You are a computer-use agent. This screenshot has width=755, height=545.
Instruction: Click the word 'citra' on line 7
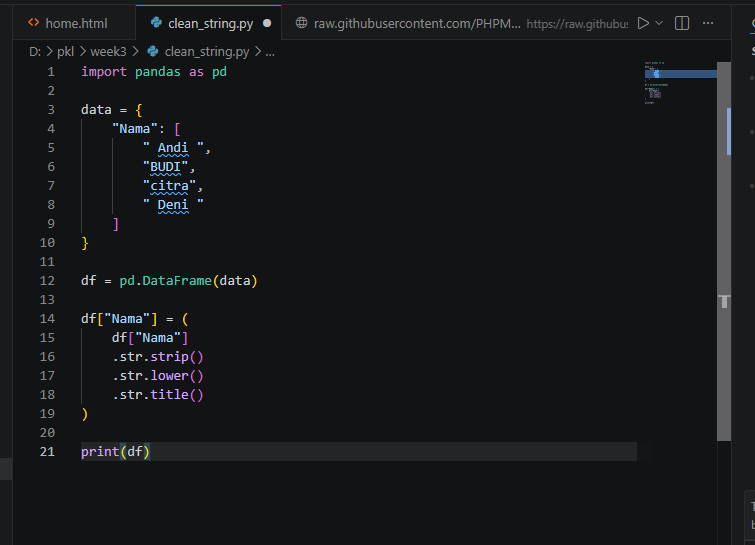coord(169,185)
